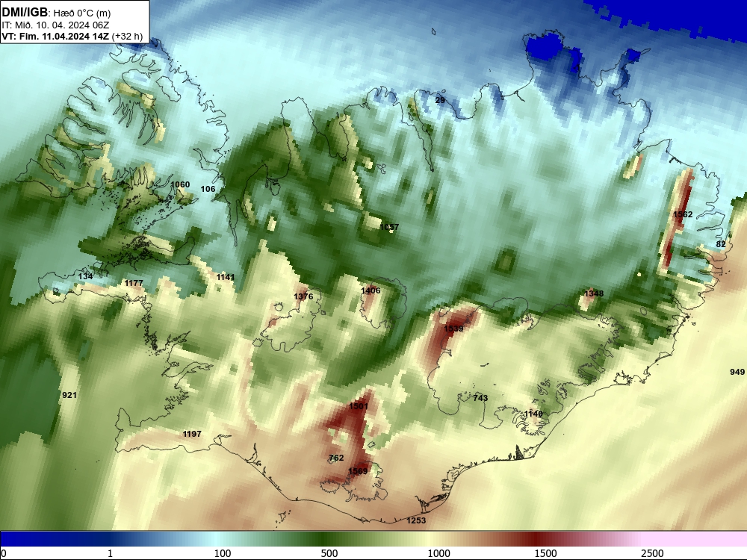Screen dimensions: 747x560
Task: Select the 1500 tick label on the legend
Action: point(545,553)
